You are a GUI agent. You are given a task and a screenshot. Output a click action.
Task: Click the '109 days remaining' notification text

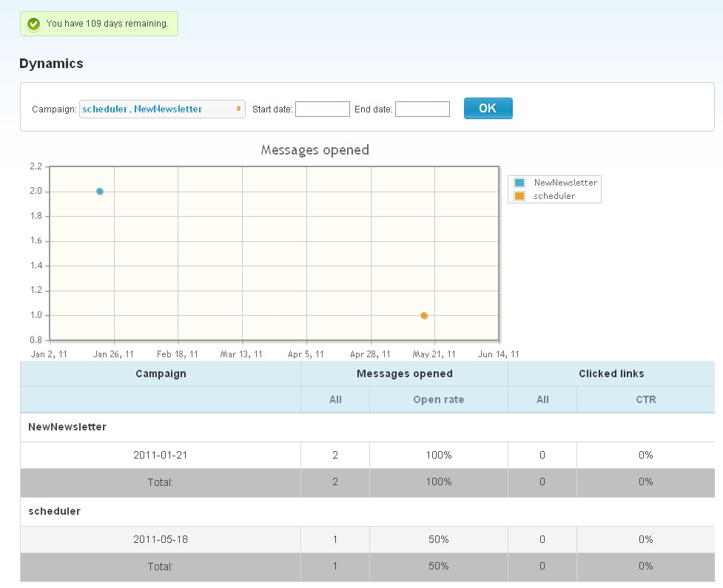pyautogui.click(x=107, y=24)
